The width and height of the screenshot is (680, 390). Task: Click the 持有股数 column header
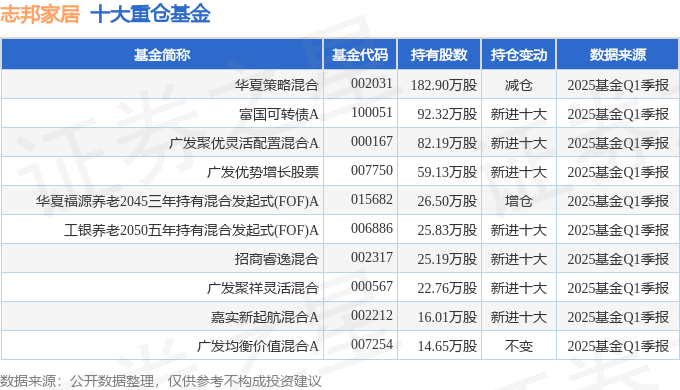(x=439, y=55)
